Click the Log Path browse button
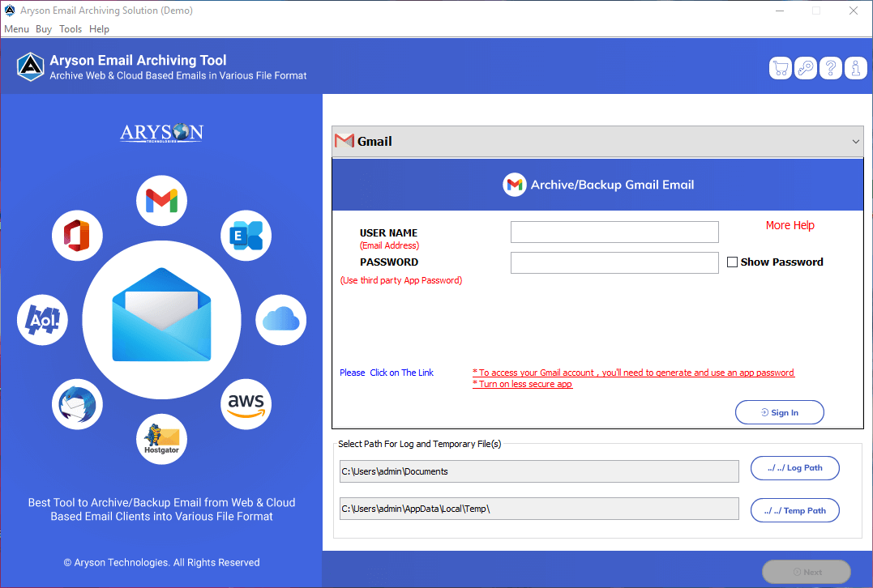This screenshot has width=873, height=588. click(794, 468)
